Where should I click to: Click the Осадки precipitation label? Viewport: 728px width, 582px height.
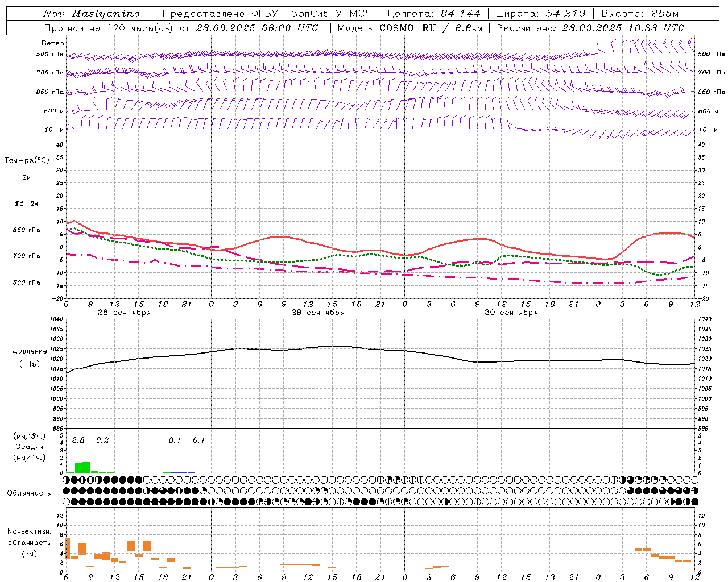30,447
